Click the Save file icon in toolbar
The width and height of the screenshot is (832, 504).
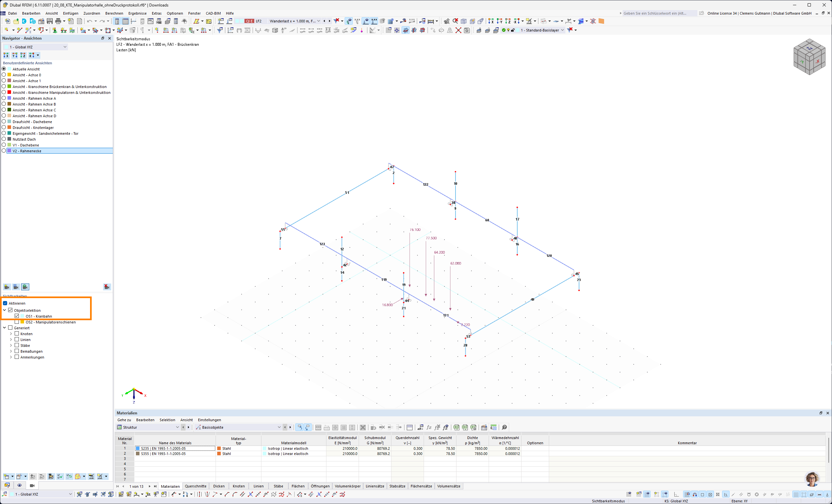(50, 21)
